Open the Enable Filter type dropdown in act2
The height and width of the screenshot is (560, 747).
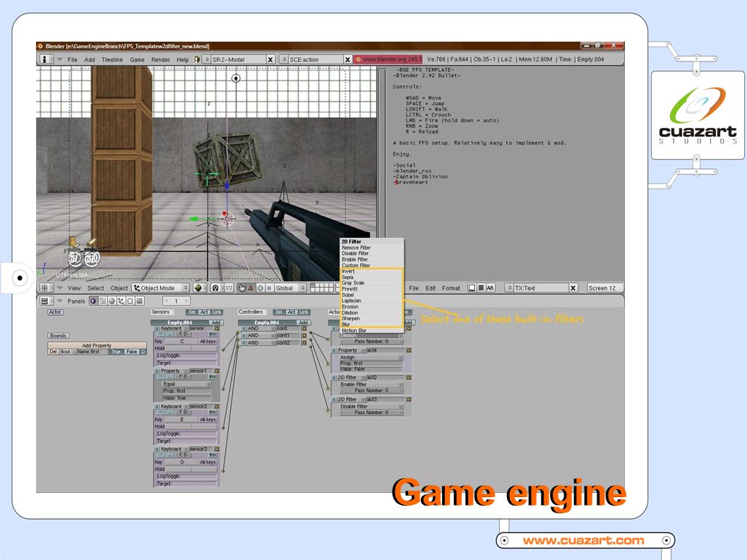(x=371, y=385)
